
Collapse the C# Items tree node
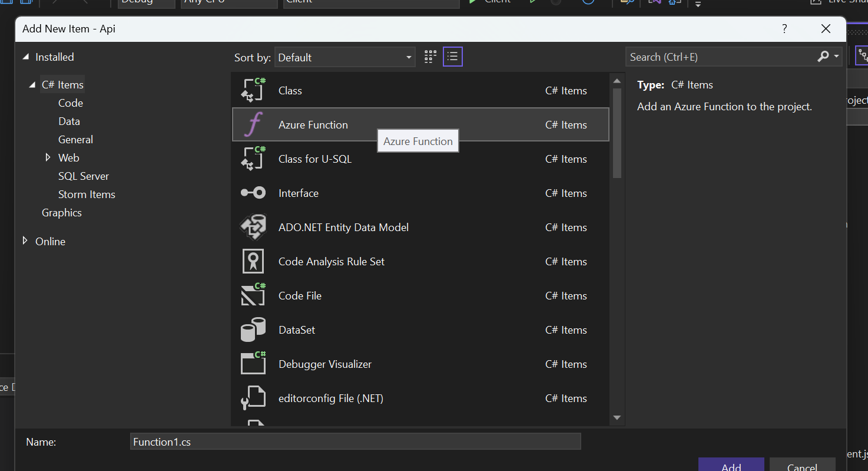pos(32,85)
